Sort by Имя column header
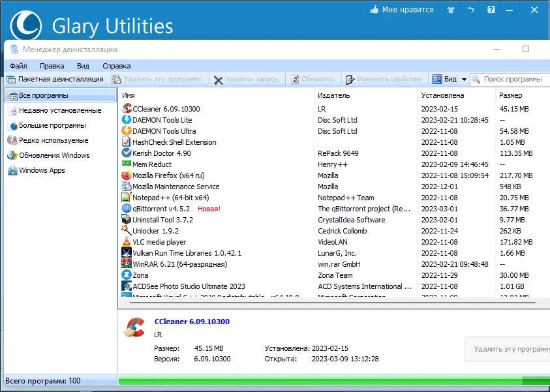The width and height of the screenshot is (550, 392). click(216, 95)
